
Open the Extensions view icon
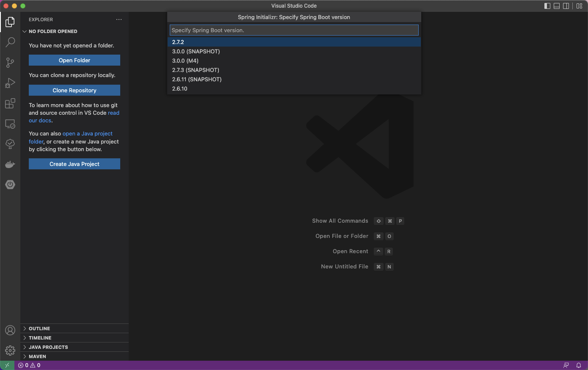(x=10, y=103)
